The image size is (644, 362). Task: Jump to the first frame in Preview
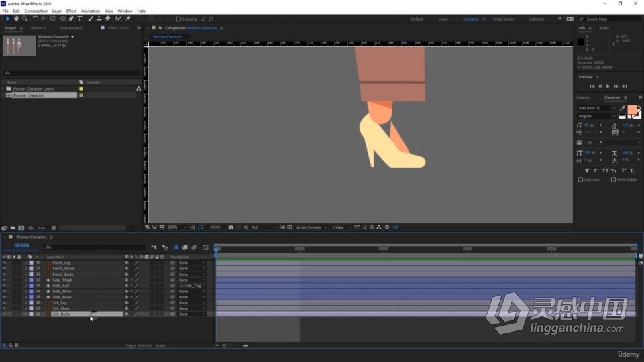[592, 86]
